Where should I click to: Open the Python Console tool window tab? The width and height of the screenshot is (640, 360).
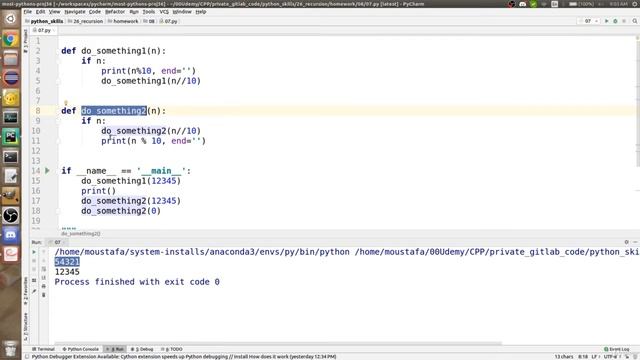[80, 349]
